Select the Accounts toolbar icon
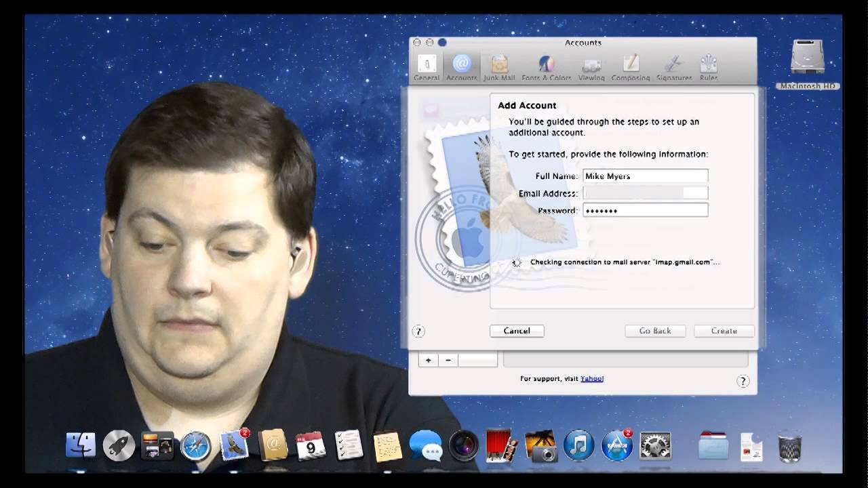This screenshot has width=868, height=488. pos(461,66)
